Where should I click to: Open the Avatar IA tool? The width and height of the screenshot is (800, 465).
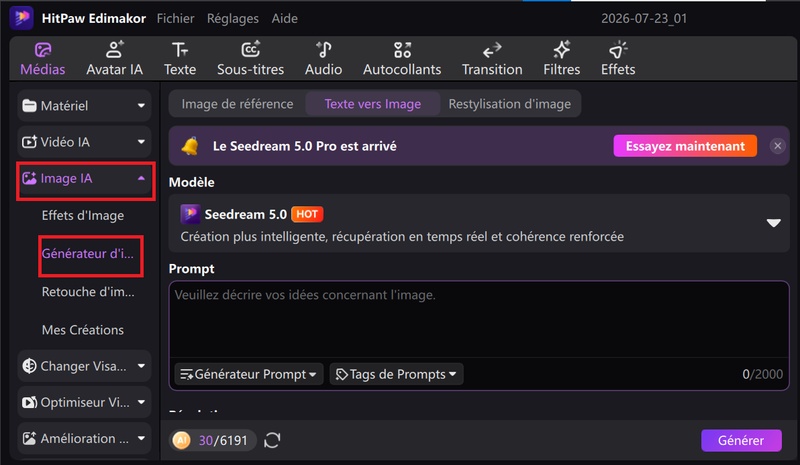pyautogui.click(x=114, y=58)
